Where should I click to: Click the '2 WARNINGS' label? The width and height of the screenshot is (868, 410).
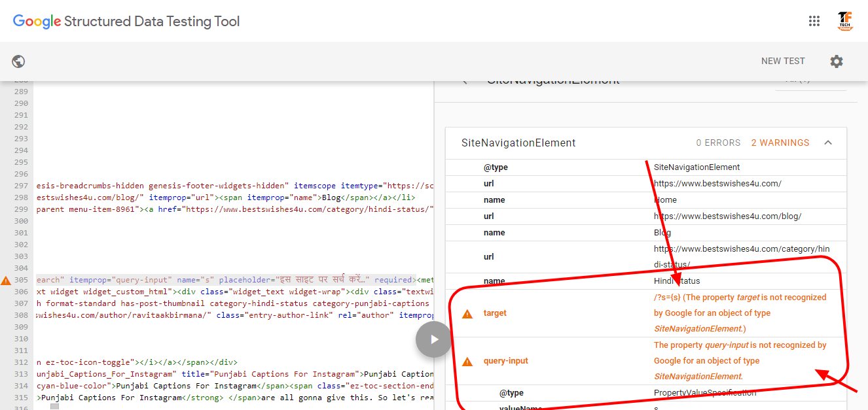(780, 143)
